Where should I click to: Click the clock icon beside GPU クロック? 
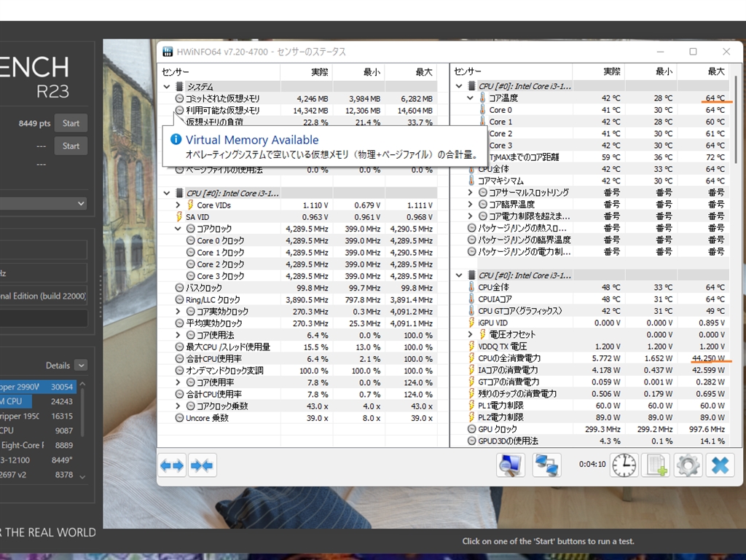[x=471, y=429]
